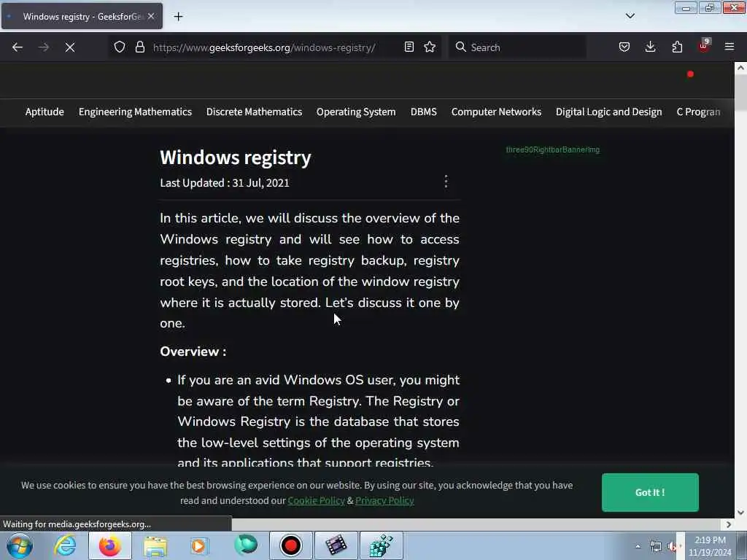The width and height of the screenshot is (747, 560).
Task: Open the Cookie Policy link
Action: pos(316,500)
